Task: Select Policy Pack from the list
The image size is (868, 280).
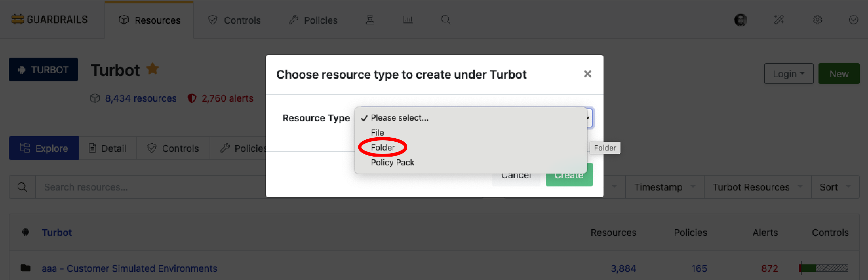Action: [x=471, y=162]
